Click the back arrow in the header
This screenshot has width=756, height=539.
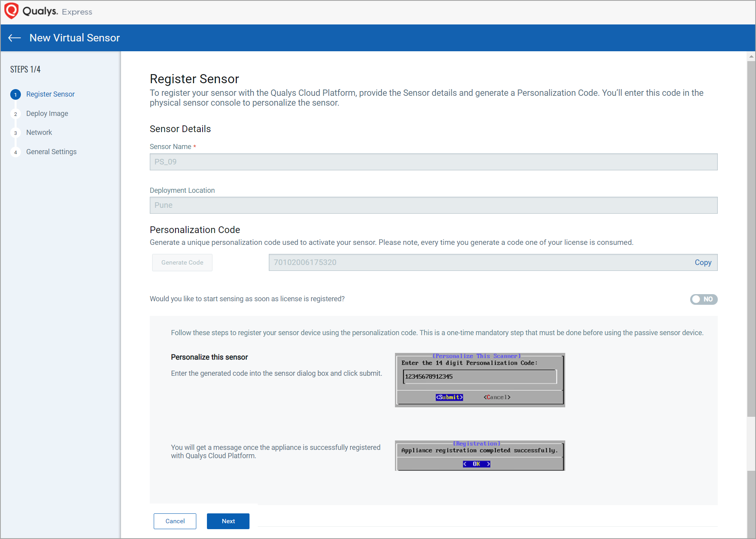pos(14,37)
